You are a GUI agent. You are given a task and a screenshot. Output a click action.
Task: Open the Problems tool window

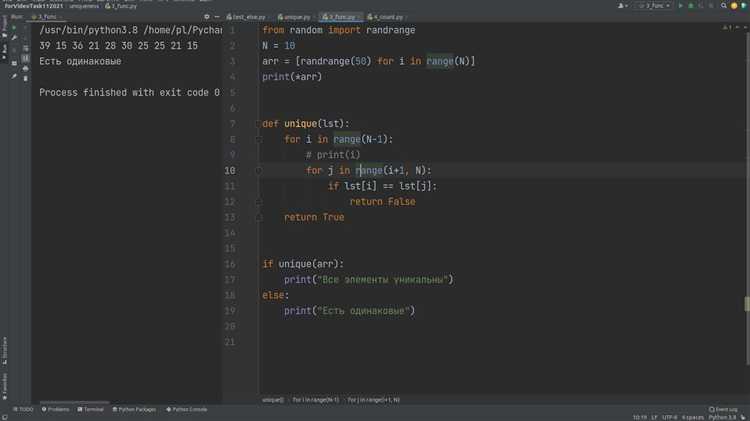click(x=56, y=409)
